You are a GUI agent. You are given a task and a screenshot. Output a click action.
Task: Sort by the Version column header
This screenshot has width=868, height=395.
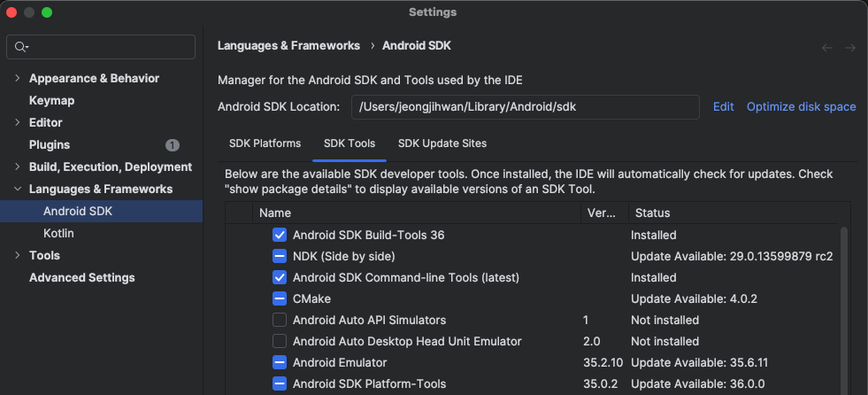[604, 213]
